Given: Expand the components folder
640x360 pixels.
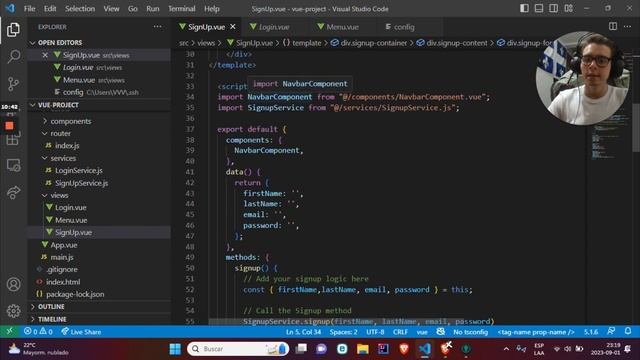Looking at the screenshot, I should pos(71,121).
